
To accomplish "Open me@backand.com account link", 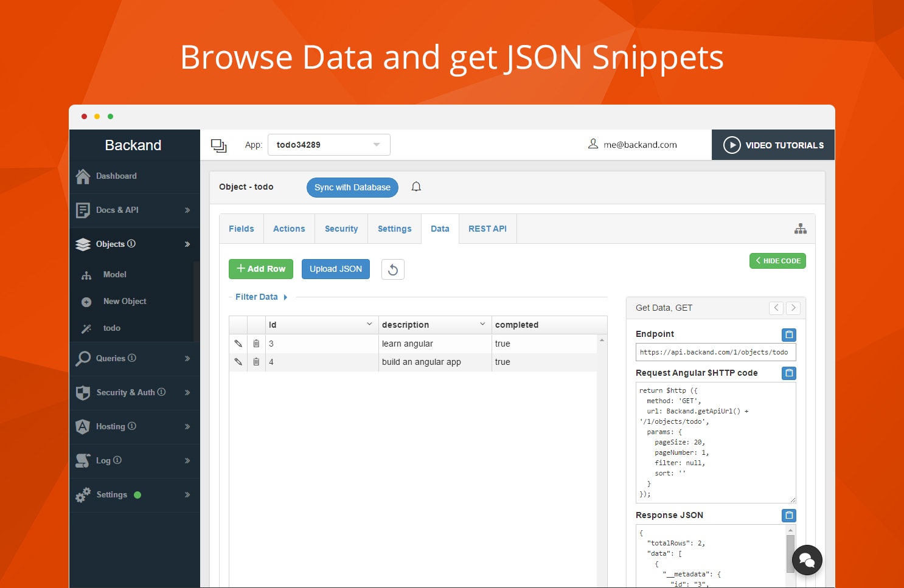I will pos(640,145).
